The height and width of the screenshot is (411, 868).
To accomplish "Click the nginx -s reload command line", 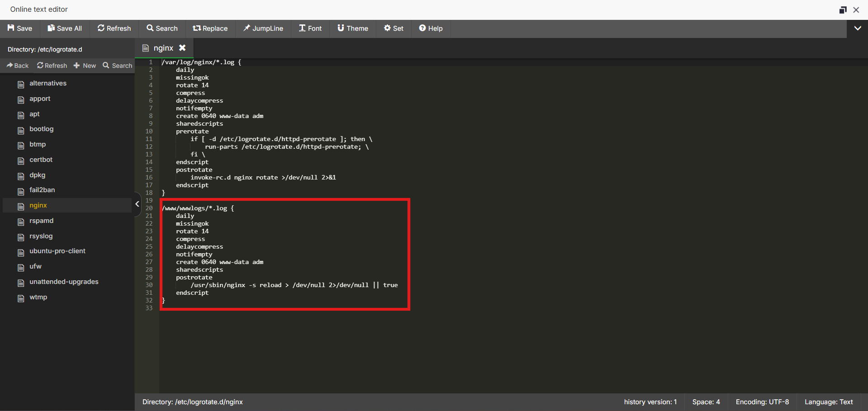I will pos(294,285).
